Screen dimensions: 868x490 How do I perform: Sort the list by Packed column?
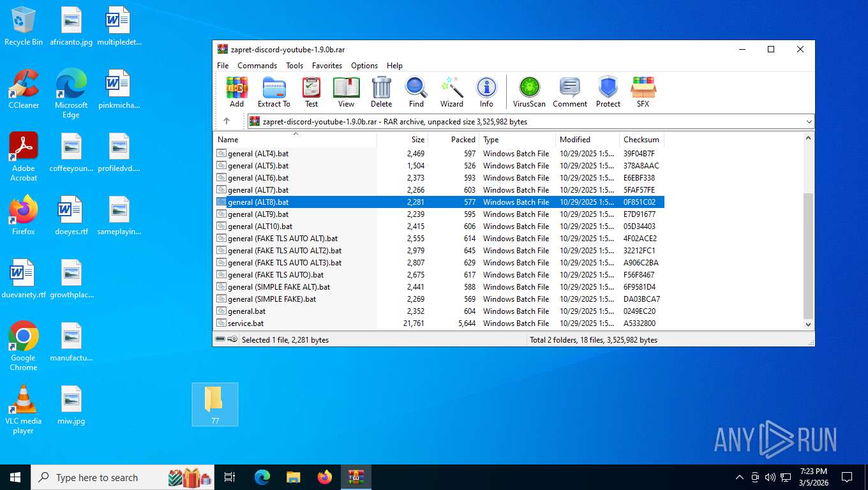[x=453, y=140]
